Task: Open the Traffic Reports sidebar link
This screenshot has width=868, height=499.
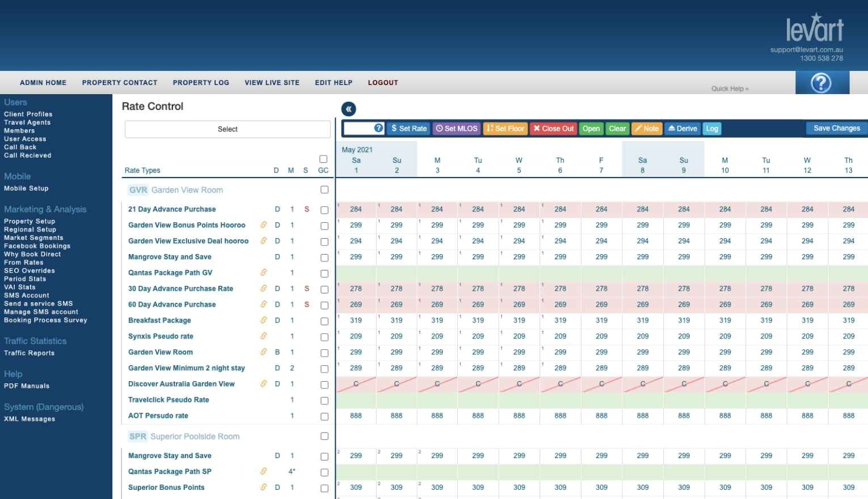Action: coord(30,353)
